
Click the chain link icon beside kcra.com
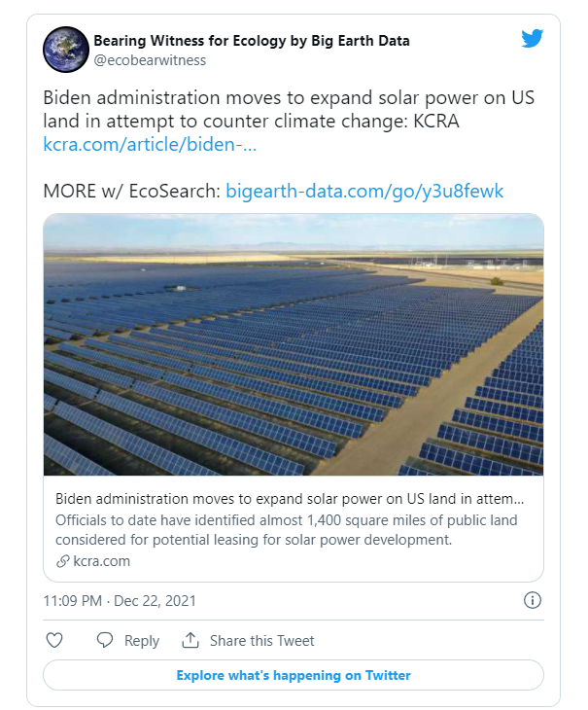(63, 561)
